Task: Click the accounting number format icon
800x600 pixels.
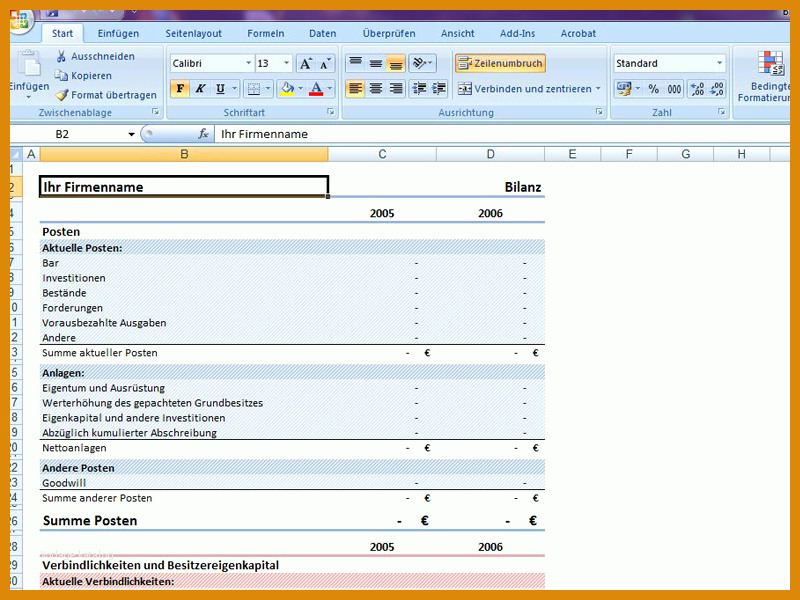Action: [623, 89]
